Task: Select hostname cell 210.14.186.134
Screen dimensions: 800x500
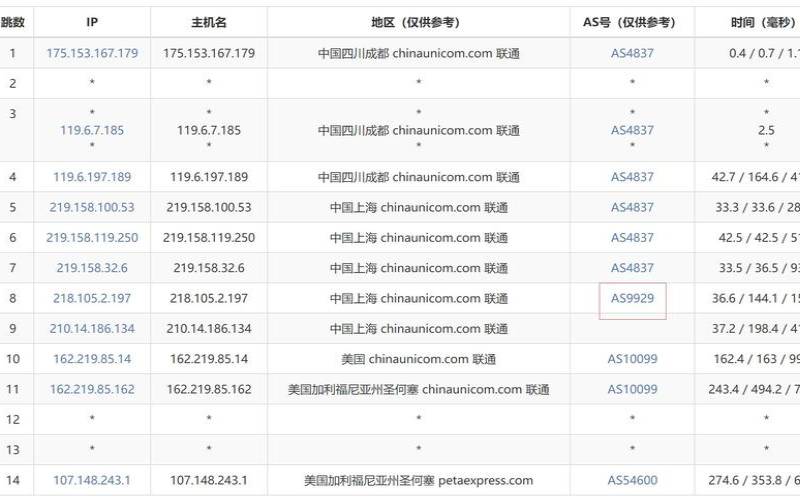Action: click(x=209, y=329)
